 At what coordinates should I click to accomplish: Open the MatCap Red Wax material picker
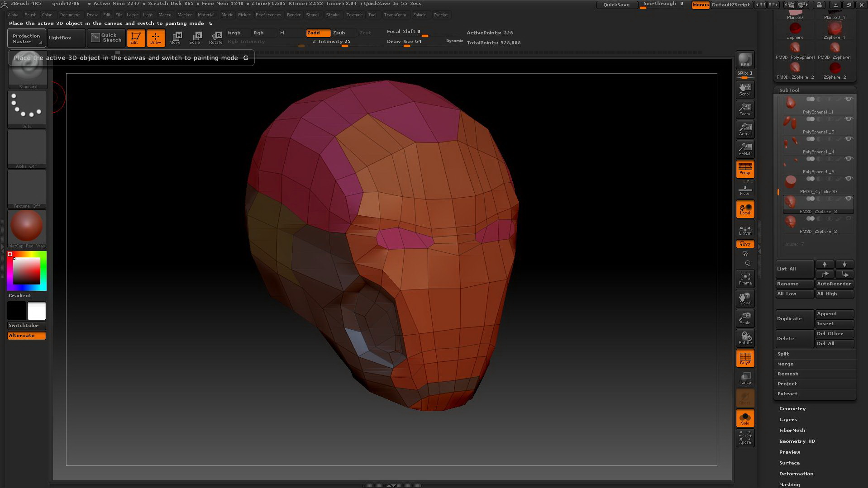click(x=27, y=229)
